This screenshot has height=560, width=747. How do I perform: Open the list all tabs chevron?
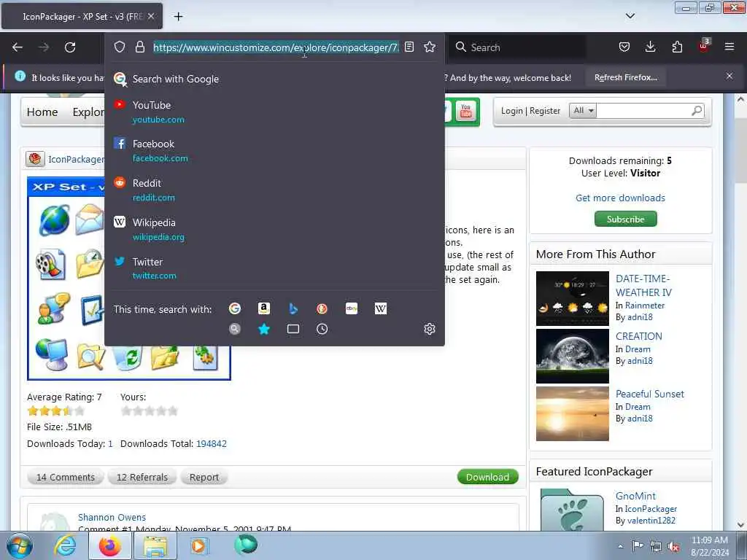(630, 16)
